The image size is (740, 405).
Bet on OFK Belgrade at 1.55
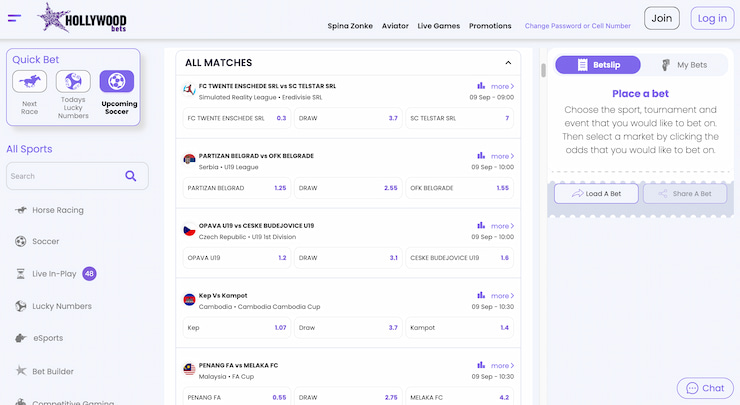pos(459,188)
